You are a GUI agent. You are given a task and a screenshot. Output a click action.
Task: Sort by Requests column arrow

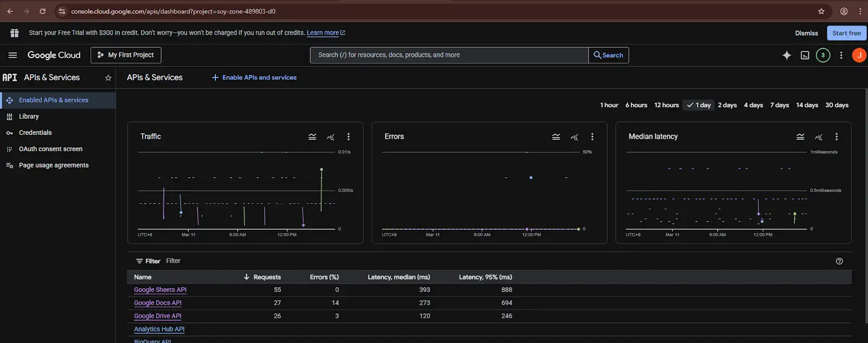(246, 277)
